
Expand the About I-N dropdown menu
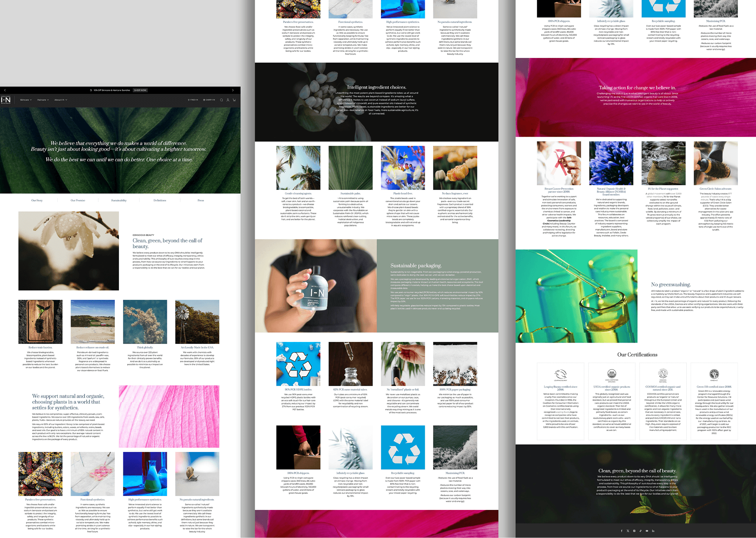pos(61,100)
